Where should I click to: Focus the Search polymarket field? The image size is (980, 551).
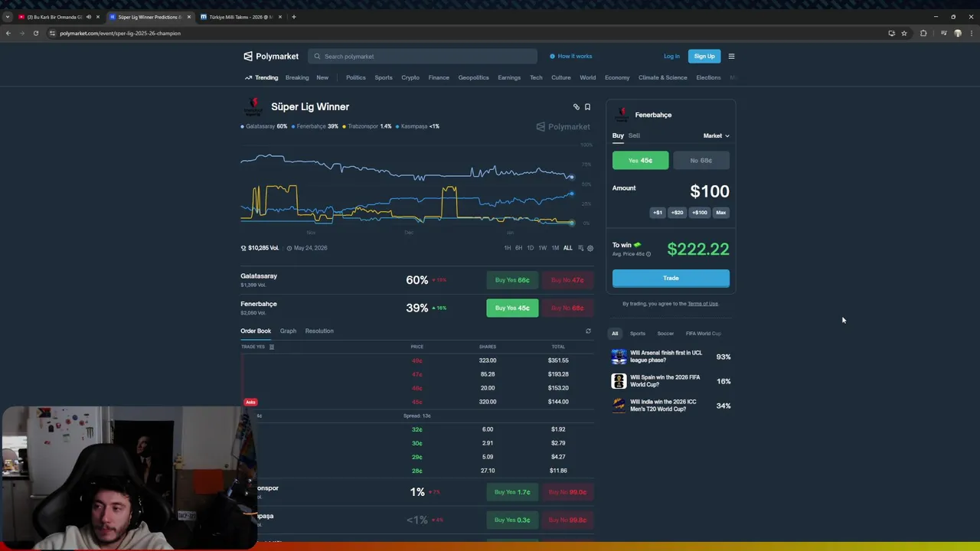pos(423,56)
